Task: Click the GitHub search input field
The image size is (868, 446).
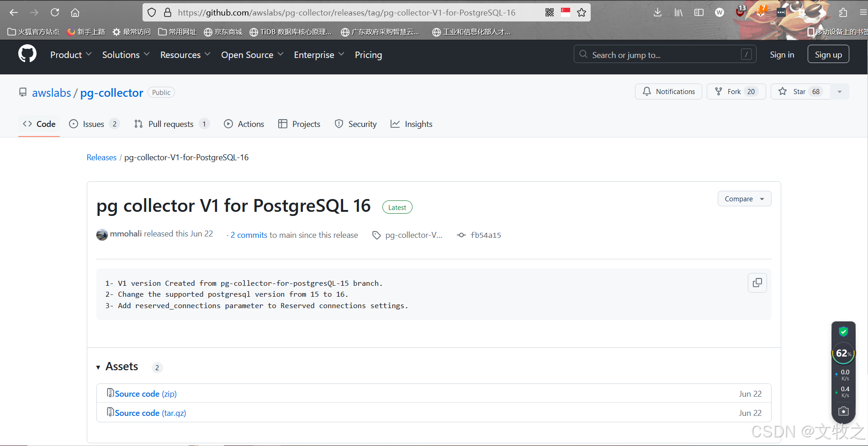Action: [x=665, y=54]
